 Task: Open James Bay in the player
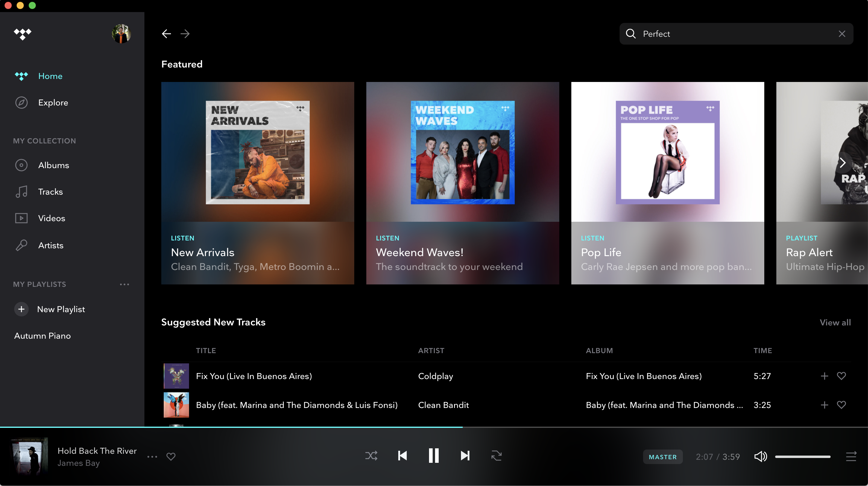pyautogui.click(x=78, y=463)
